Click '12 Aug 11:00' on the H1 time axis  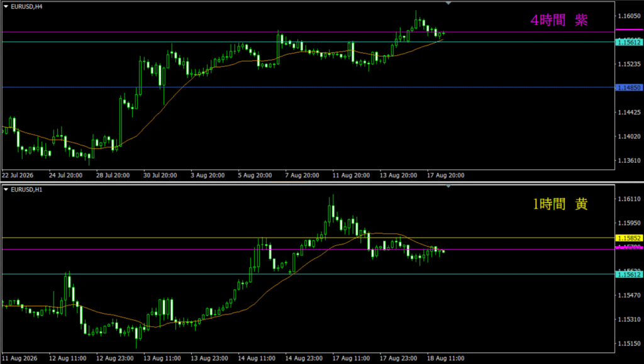click(68, 358)
